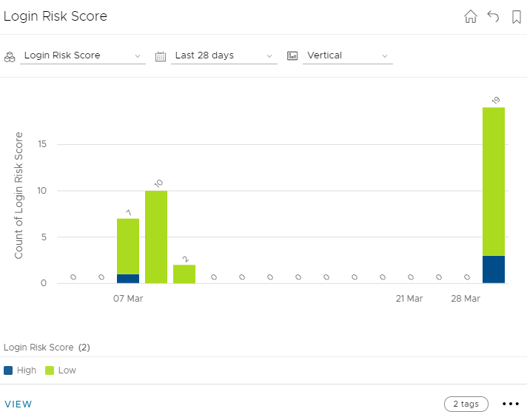Open the three-dots more options menu
The width and height of the screenshot is (527, 420).
pyautogui.click(x=511, y=404)
